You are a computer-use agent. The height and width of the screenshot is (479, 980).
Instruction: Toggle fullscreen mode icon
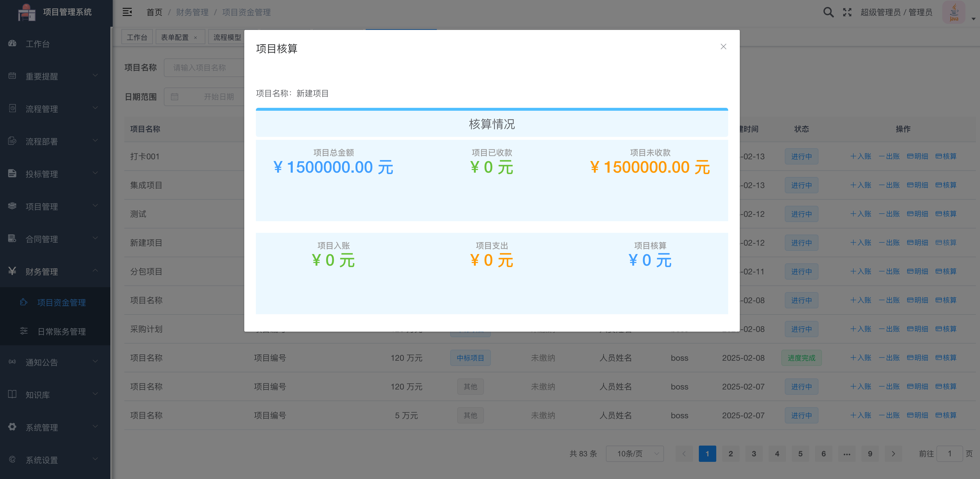[x=847, y=12]
